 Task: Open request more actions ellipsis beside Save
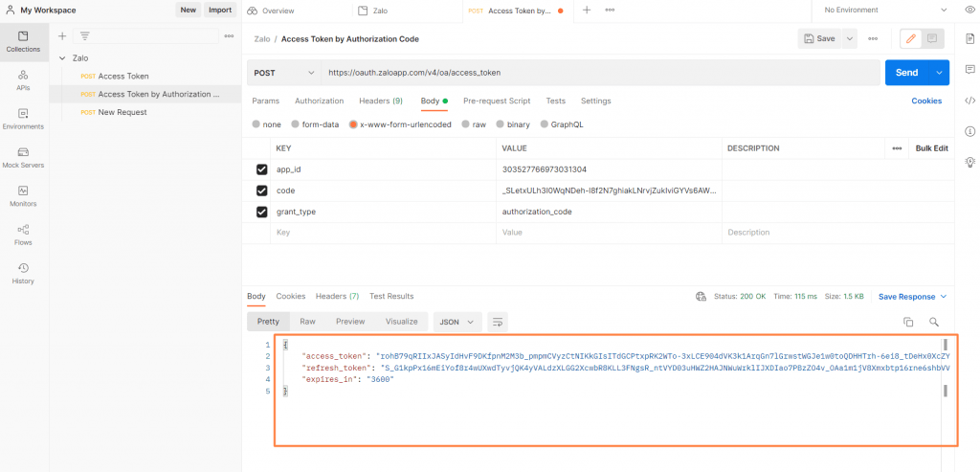(x=873, y=38)
